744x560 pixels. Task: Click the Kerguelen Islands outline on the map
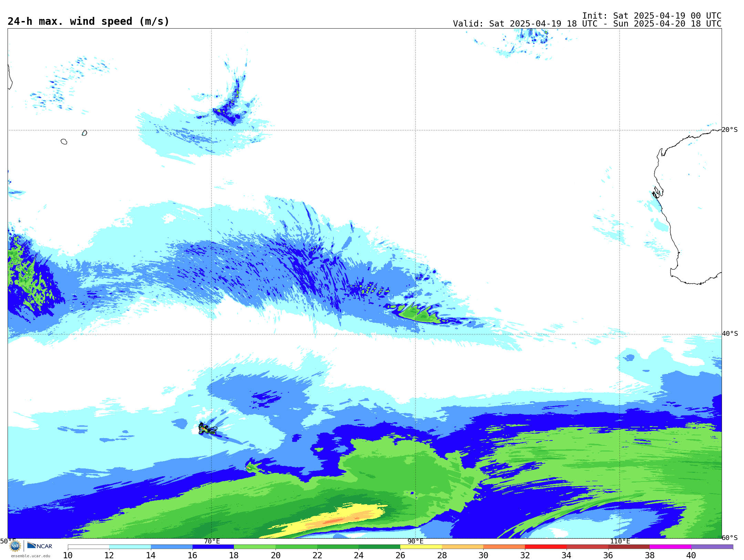207,429
